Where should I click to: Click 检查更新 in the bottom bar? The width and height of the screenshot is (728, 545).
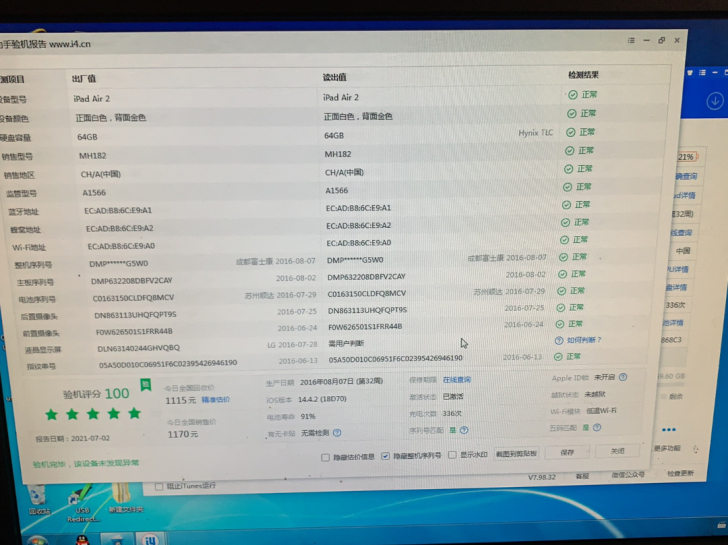click(x=680, y=473)
